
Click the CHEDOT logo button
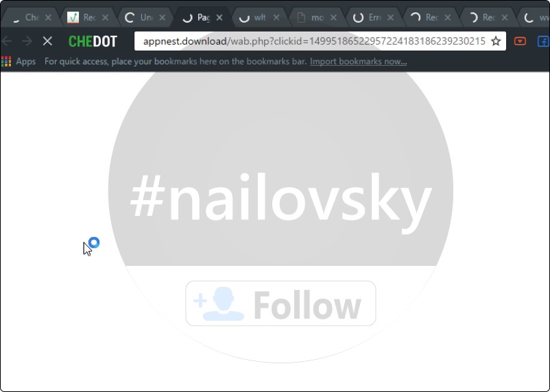click(x=93, y=41)
